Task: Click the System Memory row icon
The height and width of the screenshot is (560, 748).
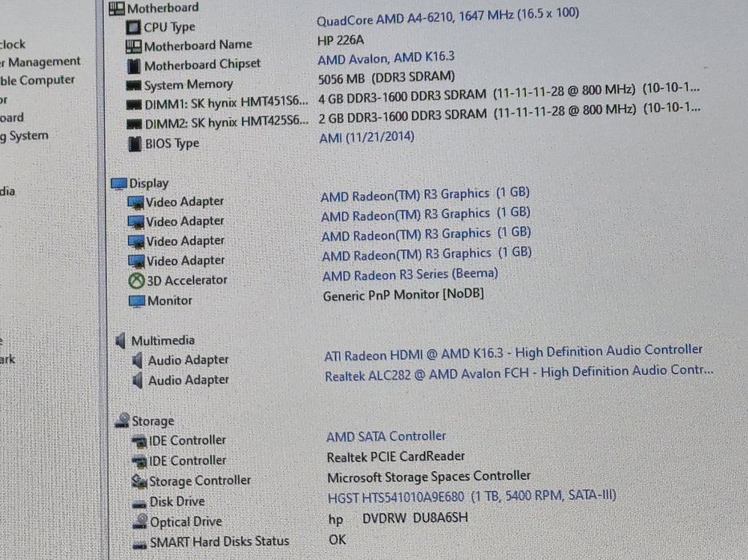Action: [133, 86]
